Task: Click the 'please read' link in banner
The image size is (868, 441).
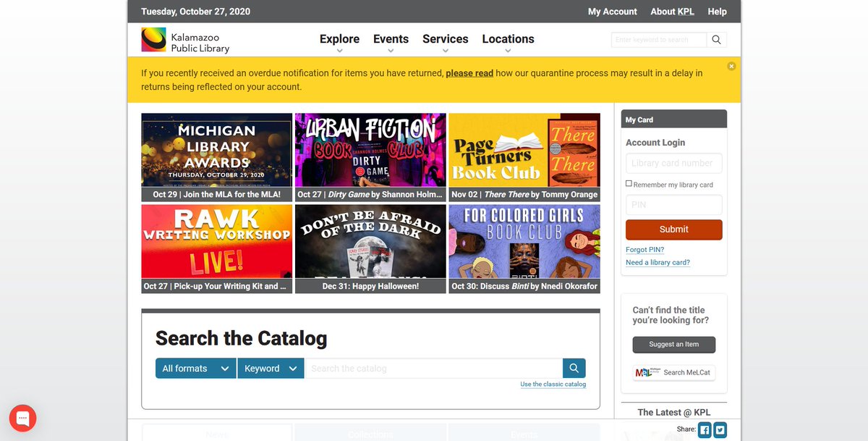Action: coord(469,73)
